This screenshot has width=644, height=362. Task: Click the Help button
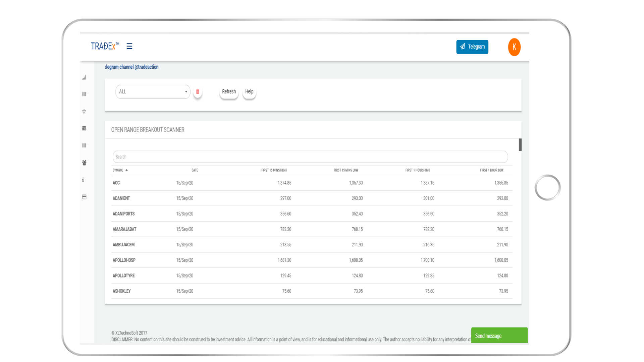tap(249, 92)
